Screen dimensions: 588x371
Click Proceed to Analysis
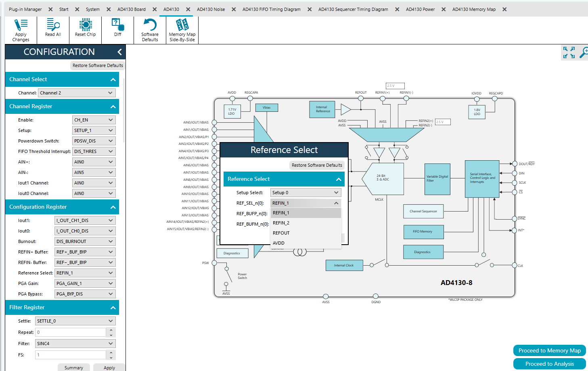tap(550, 364)
